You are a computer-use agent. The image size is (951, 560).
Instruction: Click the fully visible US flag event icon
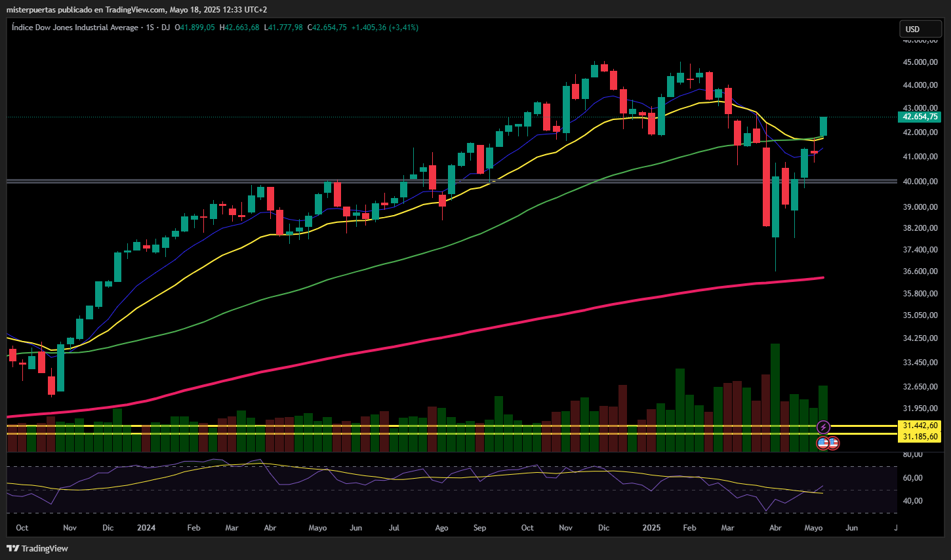822,443
